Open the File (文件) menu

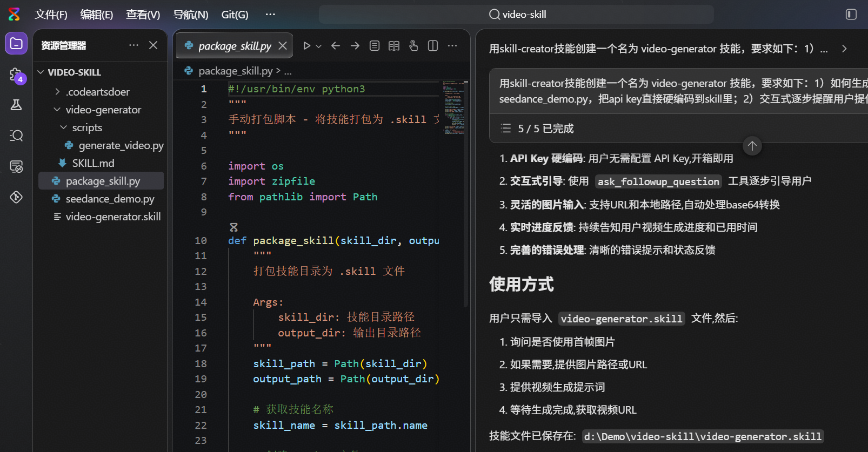click(51, 15)
